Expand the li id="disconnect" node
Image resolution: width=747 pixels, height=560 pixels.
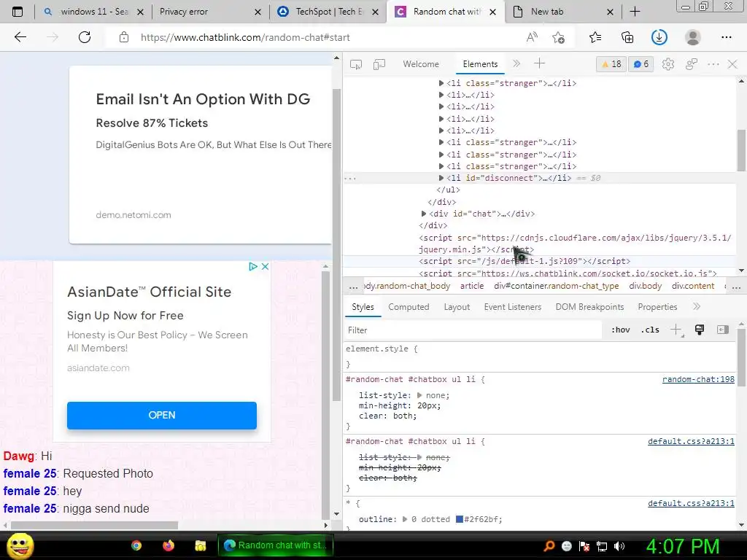point(441,178)
